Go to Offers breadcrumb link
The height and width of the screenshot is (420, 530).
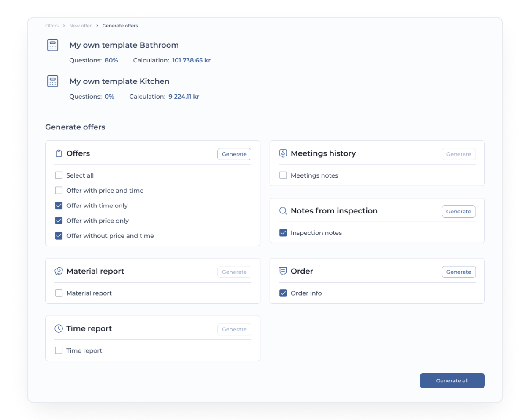coord(52,26)
